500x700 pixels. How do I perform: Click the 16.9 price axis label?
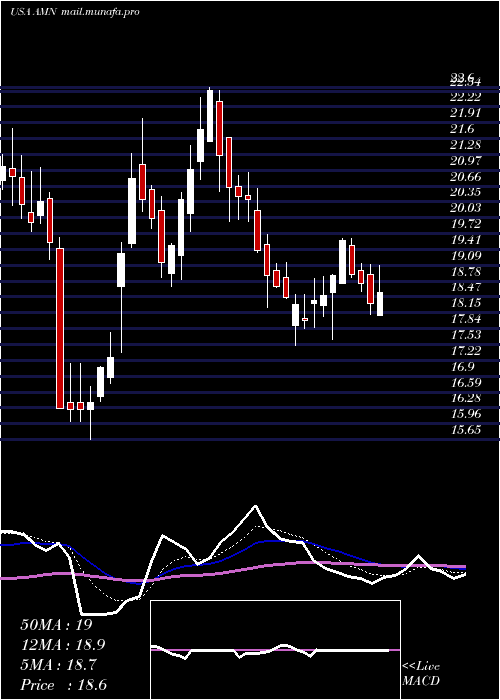(462, 367)
